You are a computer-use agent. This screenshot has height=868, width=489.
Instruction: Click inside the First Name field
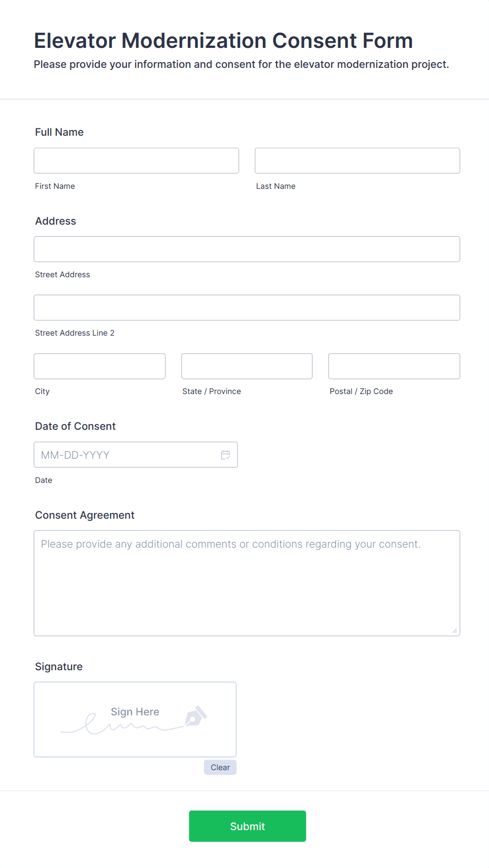pyautogui.click(x=136, y=160)
